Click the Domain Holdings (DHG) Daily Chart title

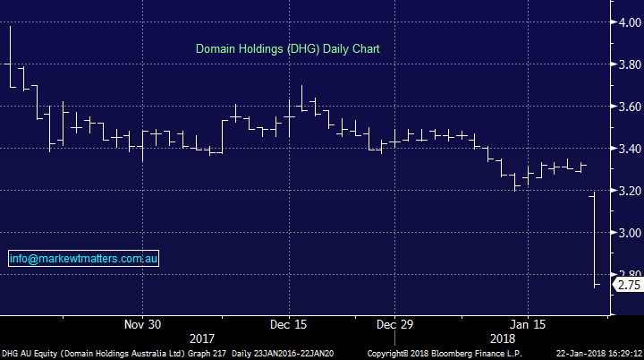coord(287,49)
